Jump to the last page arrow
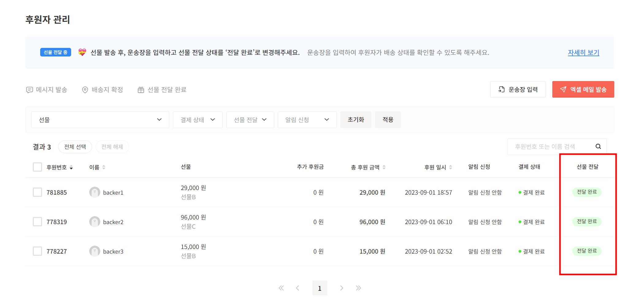 click(x=358, y=288)
